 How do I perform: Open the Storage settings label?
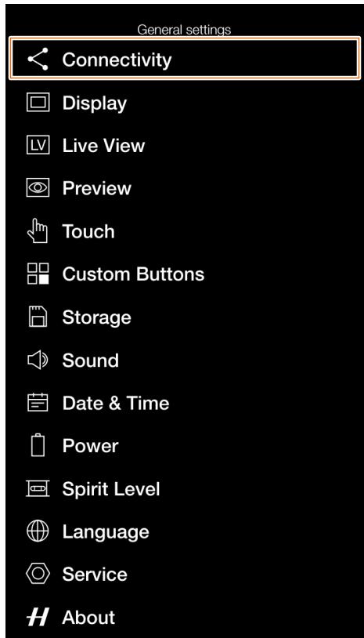pyautogui.click(x=97, y=317)
